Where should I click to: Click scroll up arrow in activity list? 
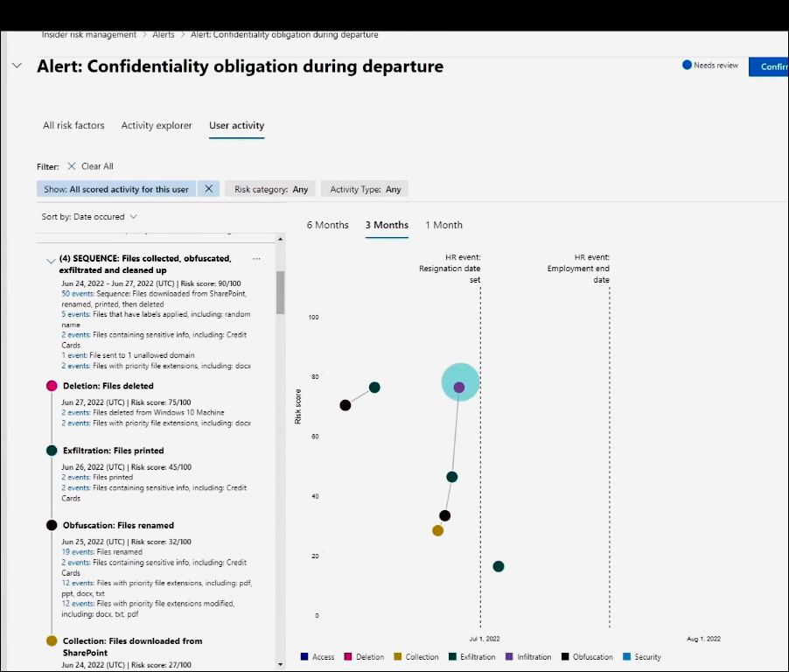[x=280, y=239]
